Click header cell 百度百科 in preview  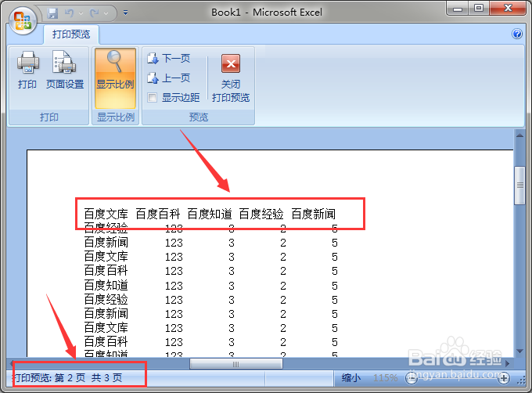coord(158,215)
